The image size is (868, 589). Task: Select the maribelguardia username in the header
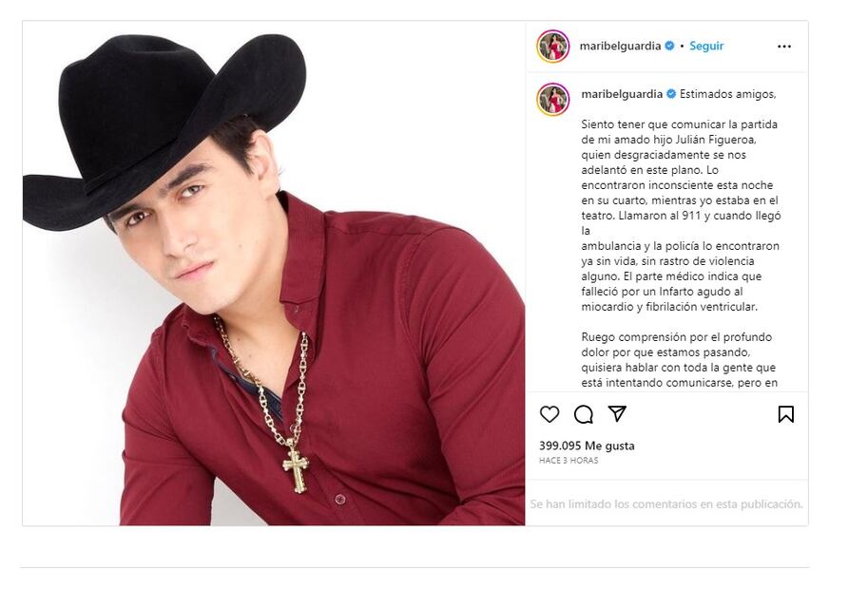619,45
